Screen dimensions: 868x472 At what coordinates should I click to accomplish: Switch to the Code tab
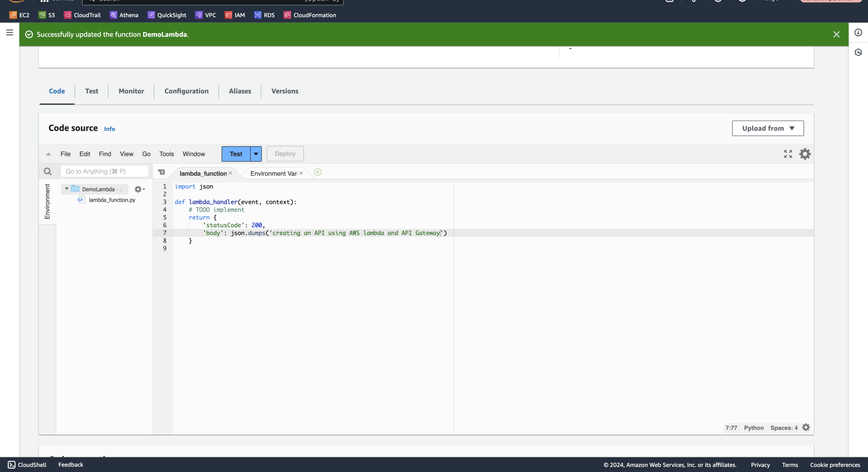point(57,91)
